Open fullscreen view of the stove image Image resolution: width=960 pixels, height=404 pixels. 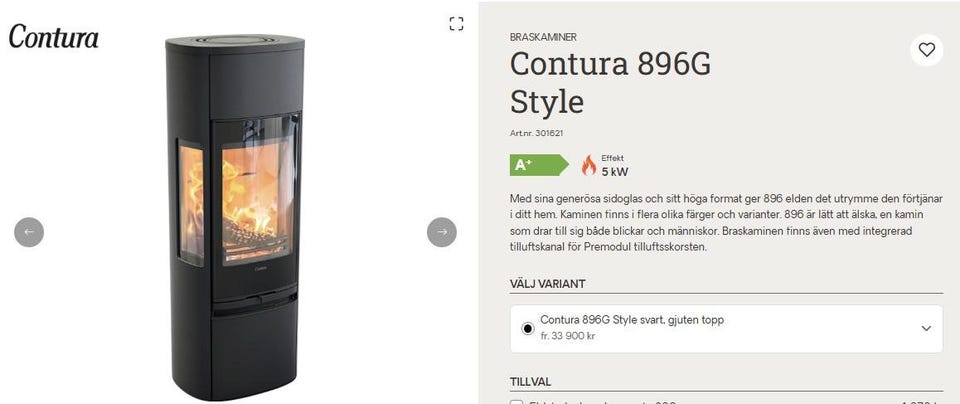coord(456,24)
